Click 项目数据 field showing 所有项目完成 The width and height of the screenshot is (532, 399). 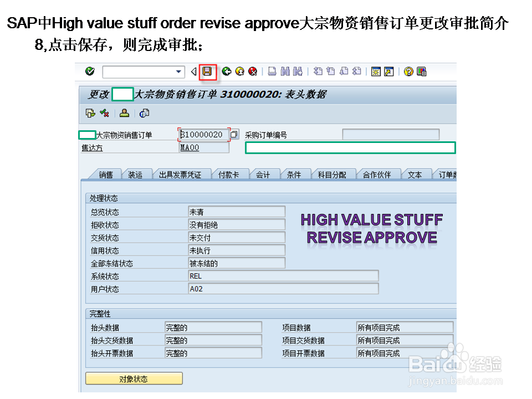click(x=405, y=328)
